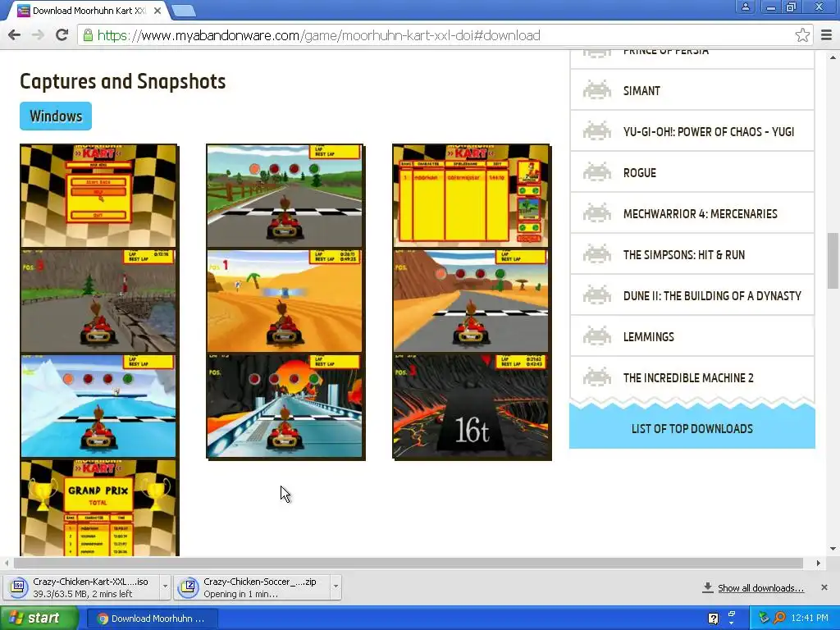This screenshot has height=630, width=840.
Task: Click the help question mark tray icon
Action: point(713,619)
